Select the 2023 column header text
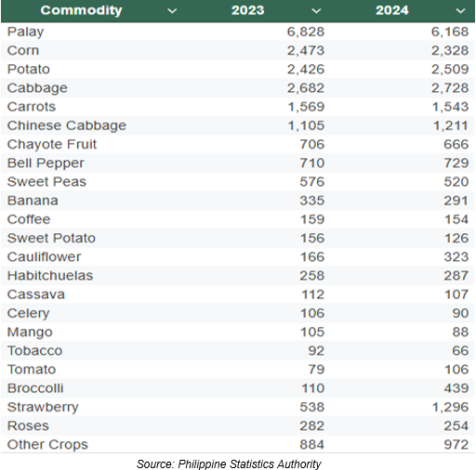The width and height of the screenshot is (476, 470). point(247,10)
